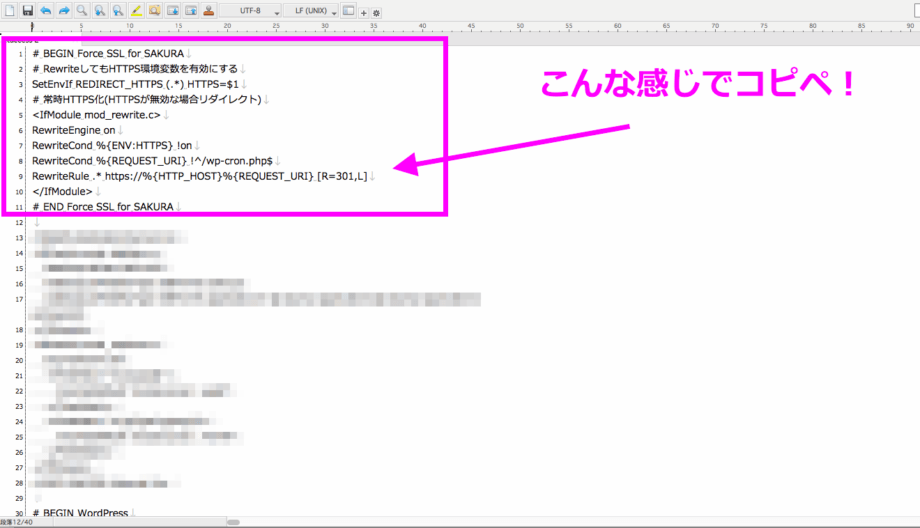The height and width of the screenshot is (528, 920).
Task: Click the find next magnifier icon
Action: 118,10
